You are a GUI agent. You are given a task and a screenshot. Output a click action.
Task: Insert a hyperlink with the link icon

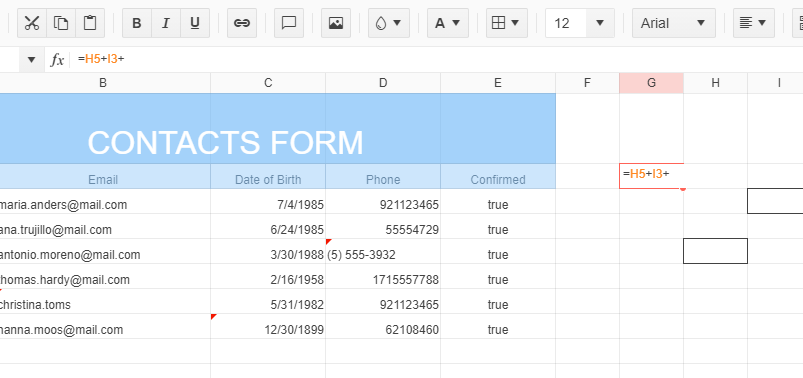[x=242, y=23]
